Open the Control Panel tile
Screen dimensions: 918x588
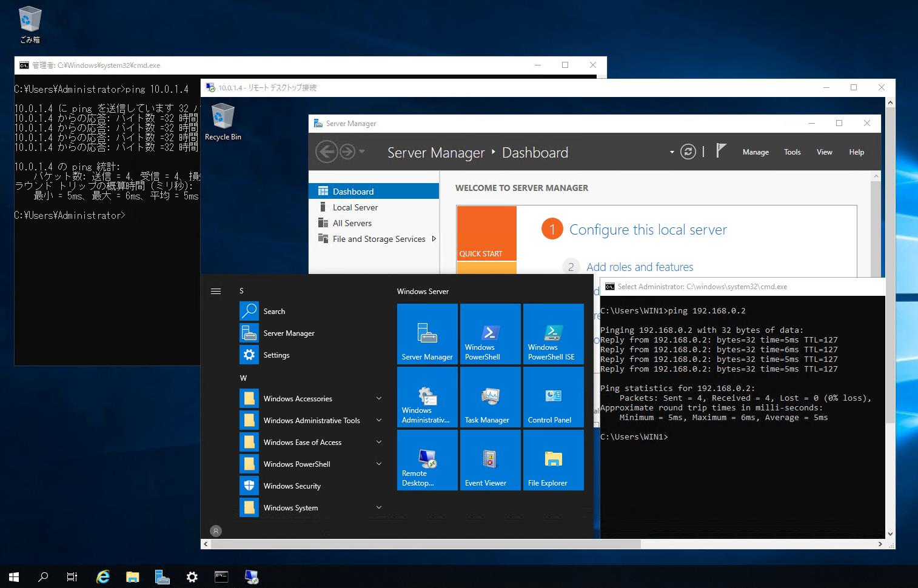coord(554,397)
